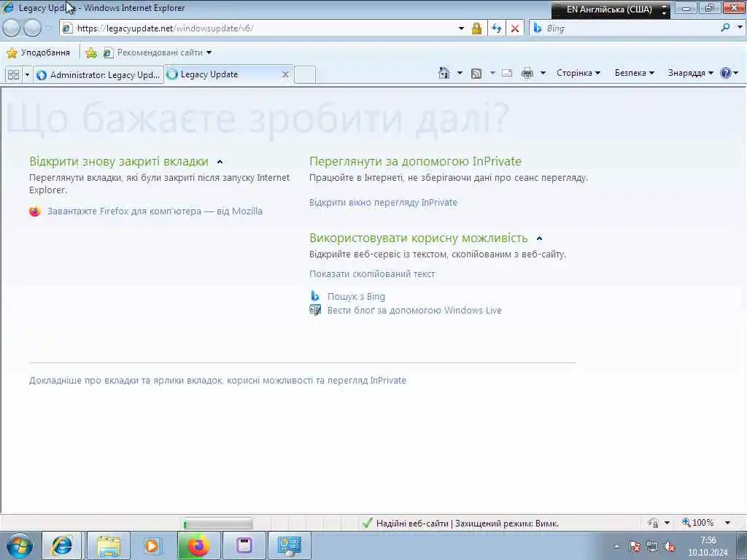Click the Print icon
The height and width of the screenshot is (560, 747).
527,73
